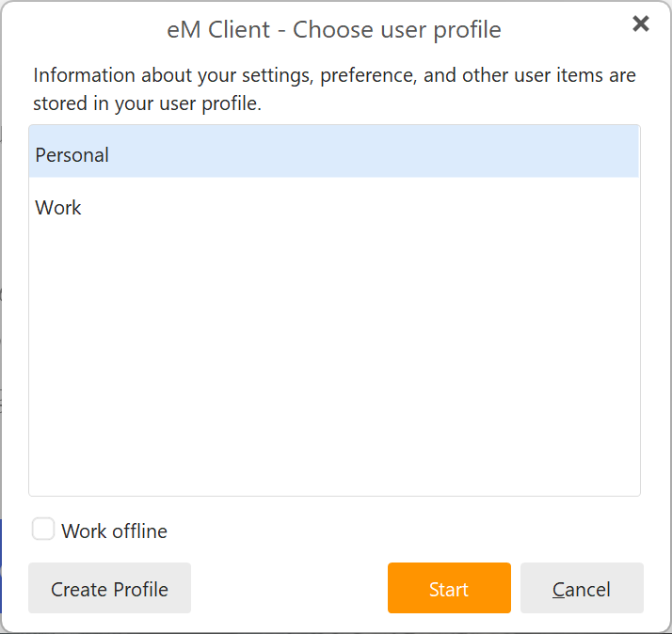Screen dimensions: 672x634
Task: Click the settings information description text
Action: coord(334,89)
